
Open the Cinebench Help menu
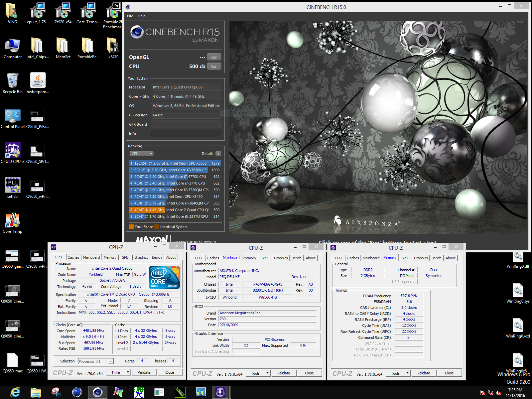coord(142,16)
